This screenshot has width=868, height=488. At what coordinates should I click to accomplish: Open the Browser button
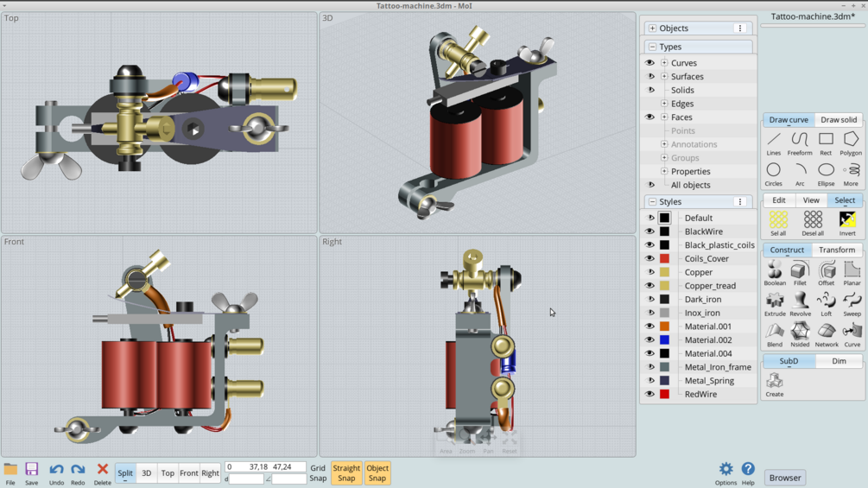(x=785, y=478)
